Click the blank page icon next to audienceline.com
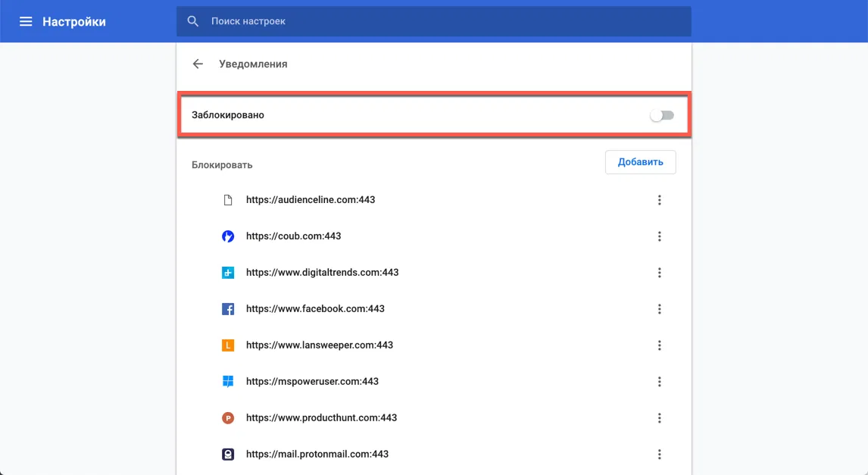Image resolution: width=868 pixels, height=475 pixels. coord(228,199)
